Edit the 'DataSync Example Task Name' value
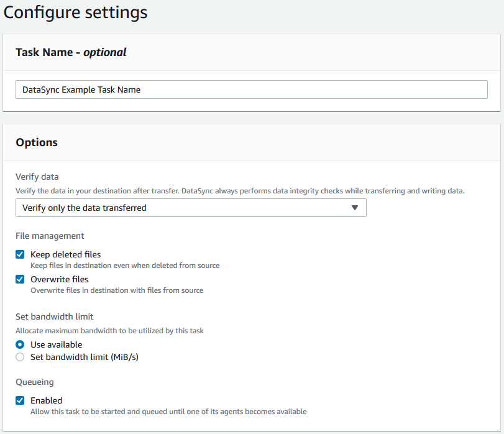Screen dimensions: 504x434 81,90
